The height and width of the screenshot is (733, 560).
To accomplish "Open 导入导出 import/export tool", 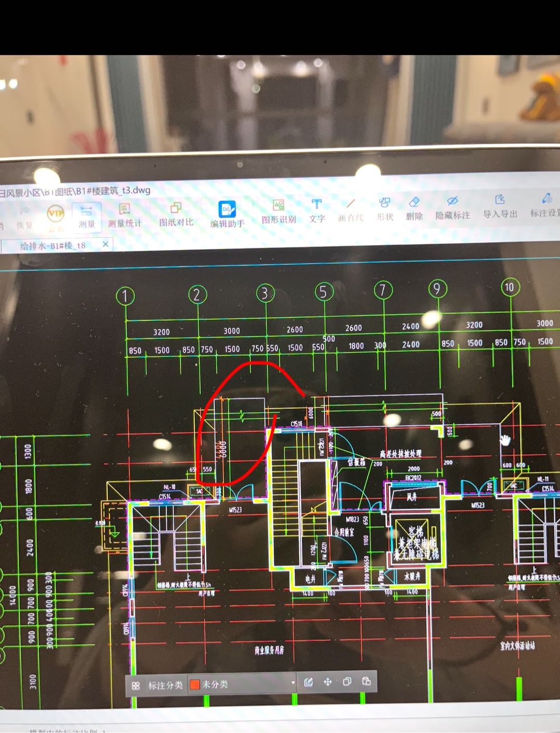I will pos(500,206).
